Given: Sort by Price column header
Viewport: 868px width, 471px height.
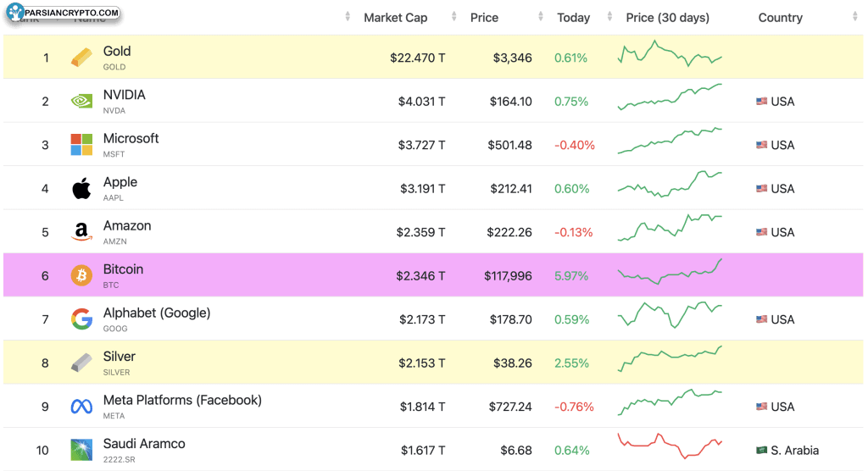Looking at the screenshot, I should 484,18.
